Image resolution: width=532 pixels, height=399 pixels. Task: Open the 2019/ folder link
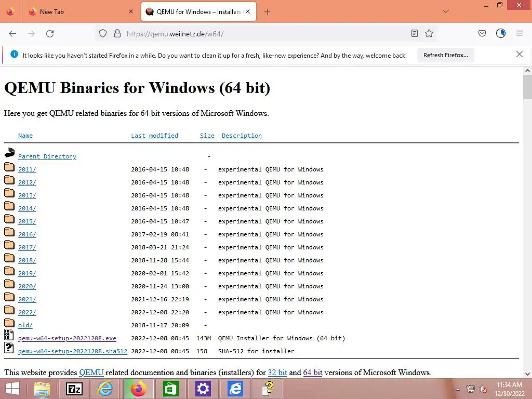click(27, 273)
